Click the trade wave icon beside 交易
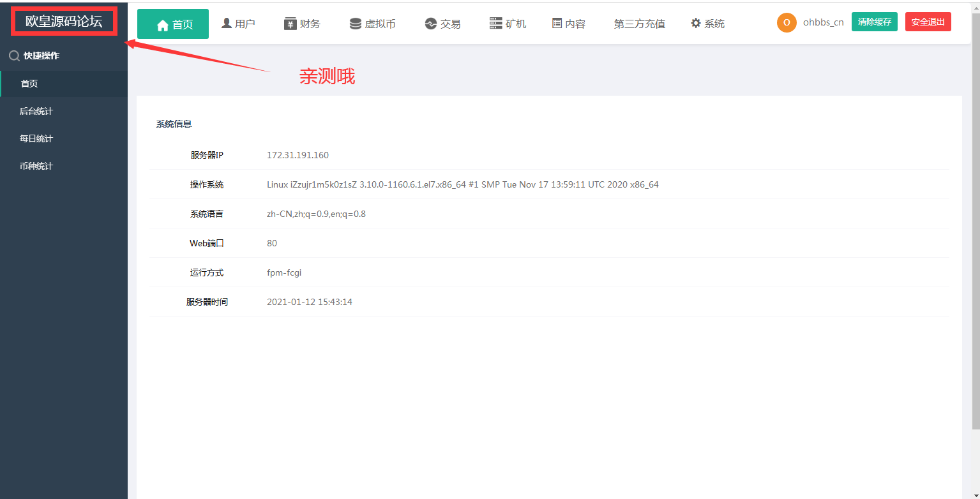The image size is (980, 499). click(430, 24)
